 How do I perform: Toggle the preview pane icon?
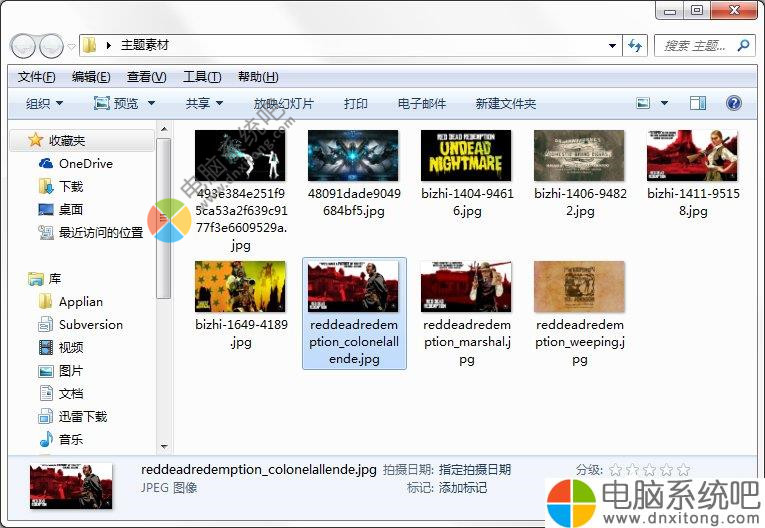coord(698,103)
